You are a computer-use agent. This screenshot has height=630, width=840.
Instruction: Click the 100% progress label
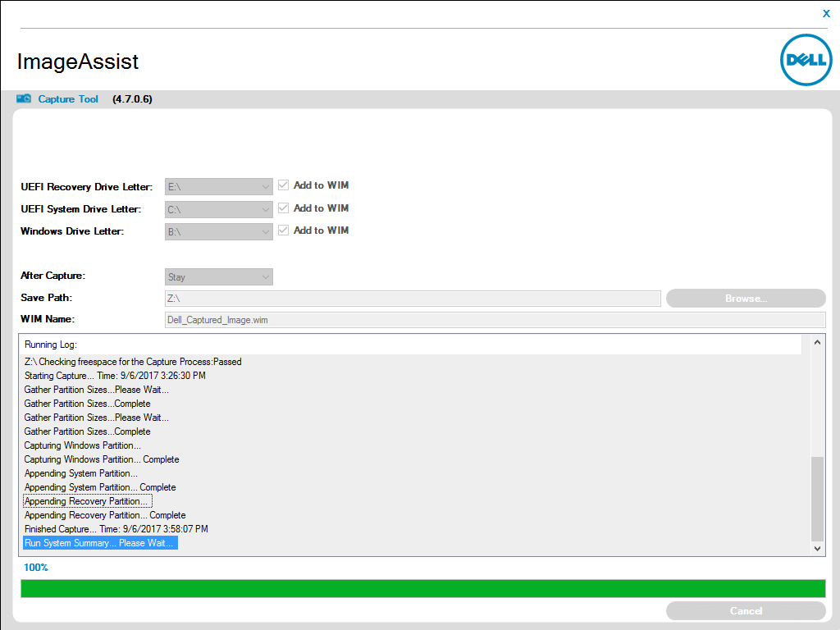click(x=36, y=568)
